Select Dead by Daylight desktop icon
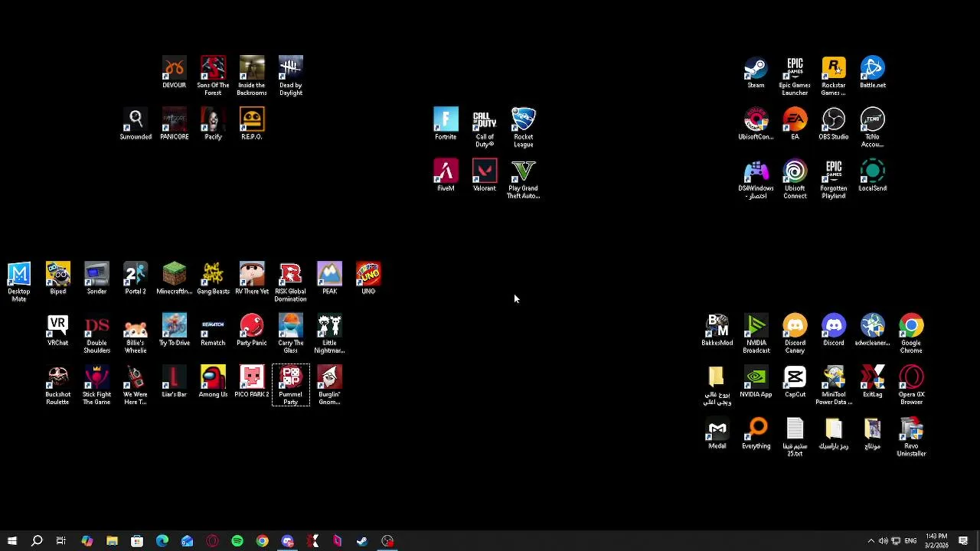The image size is (980, 551). [x=291, y=76]
